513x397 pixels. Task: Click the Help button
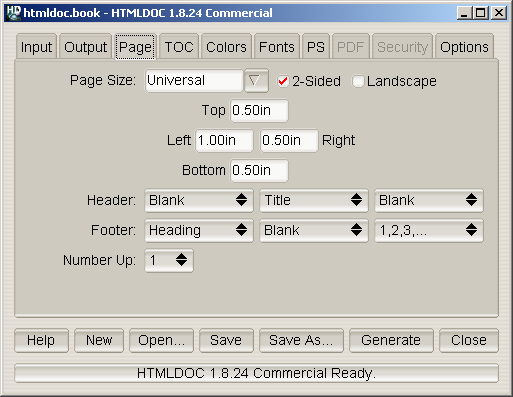(x=41, y=340)
